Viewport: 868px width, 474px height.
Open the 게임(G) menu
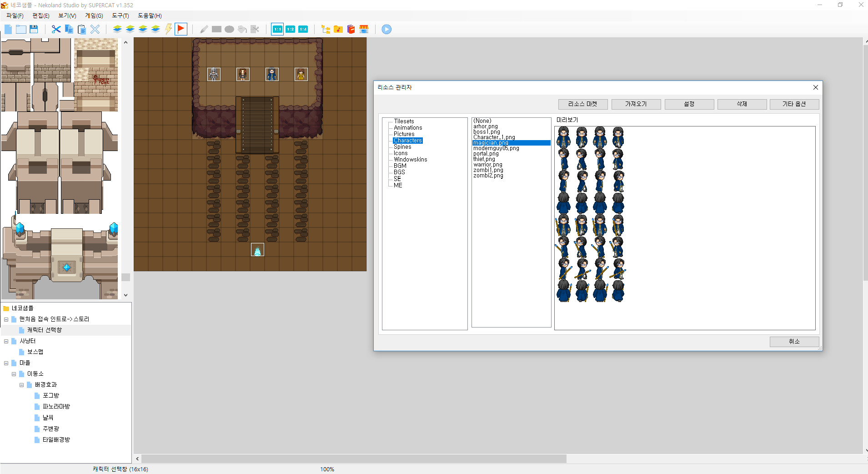(93, 15)
